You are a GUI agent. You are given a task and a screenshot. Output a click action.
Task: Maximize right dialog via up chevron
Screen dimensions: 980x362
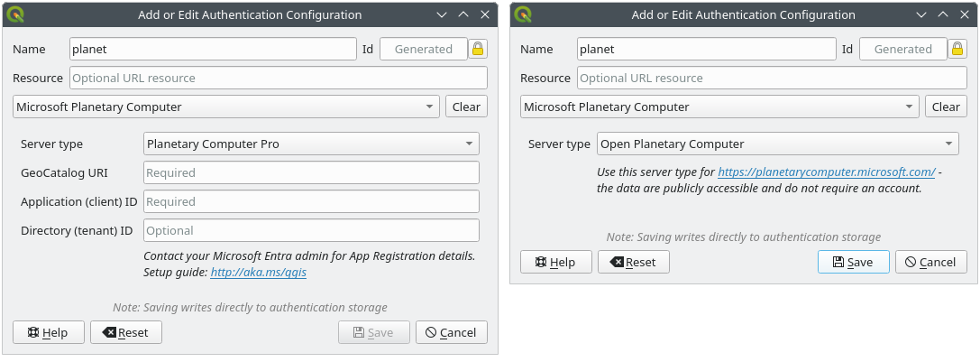pos(942,14)
